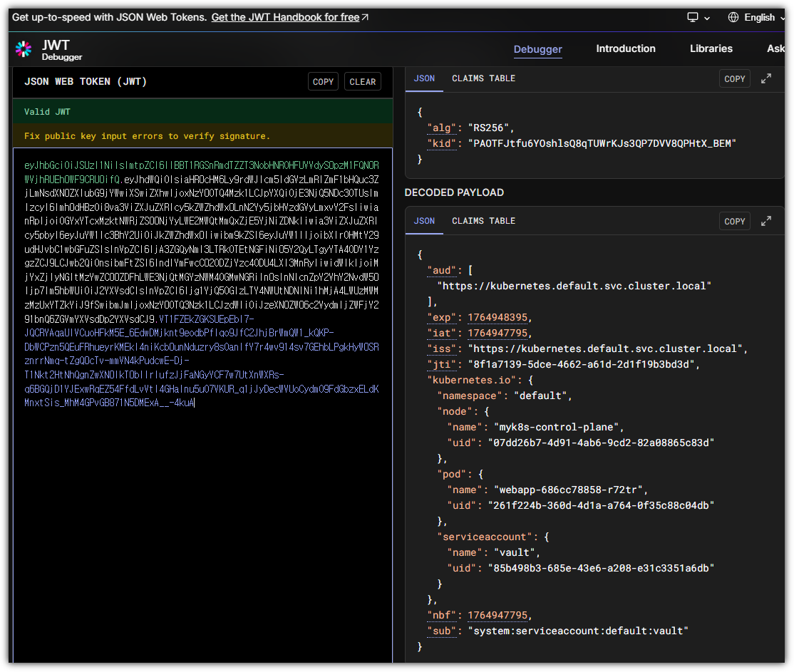Expand the theme dropdown chevron beside monitor icon
794x672 pixels.
[x=707, y=19]
